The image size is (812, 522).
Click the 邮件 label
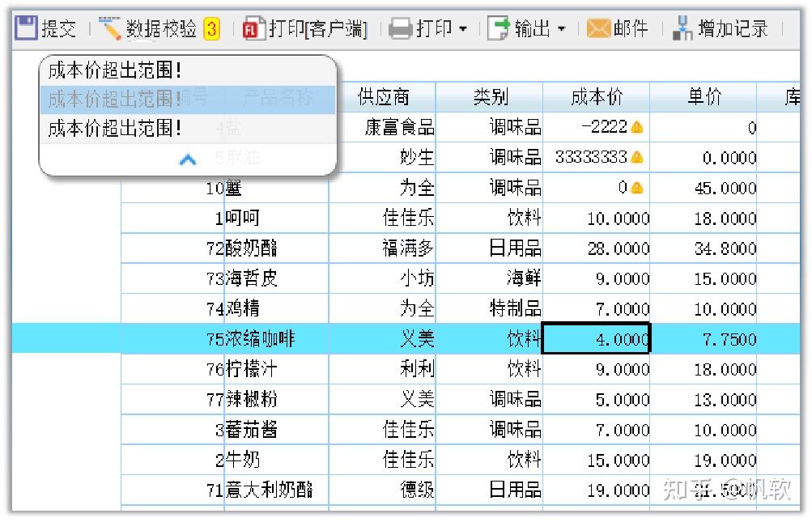(631, 28)
